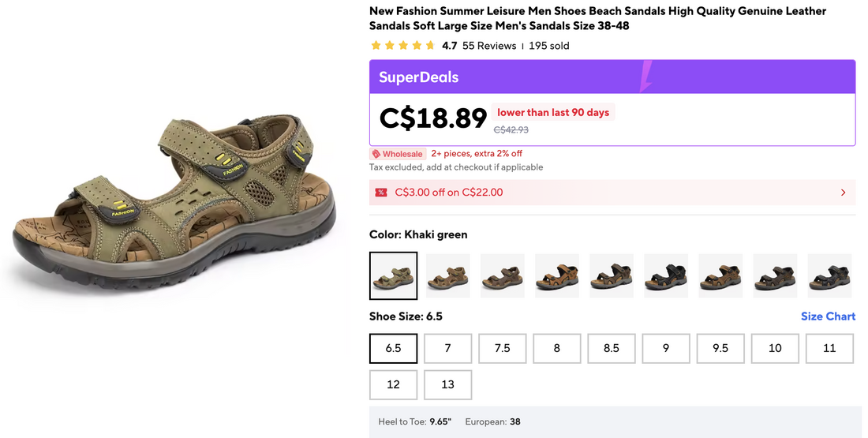
Task: Click the product title text
Action: [597, 19]
